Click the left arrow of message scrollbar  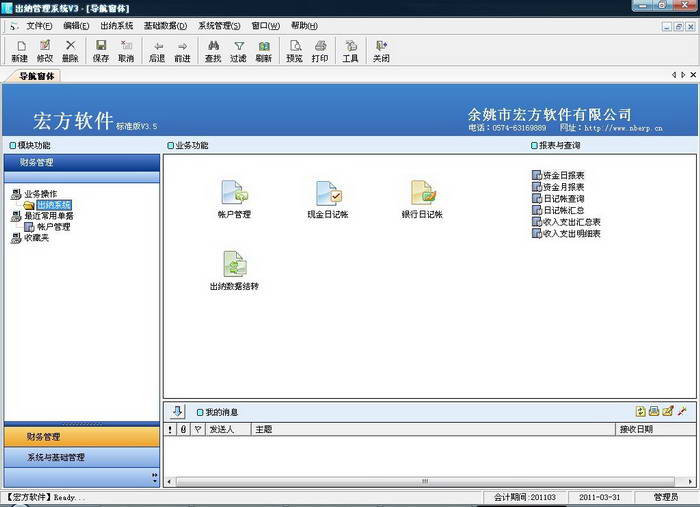tap(169, 482)
